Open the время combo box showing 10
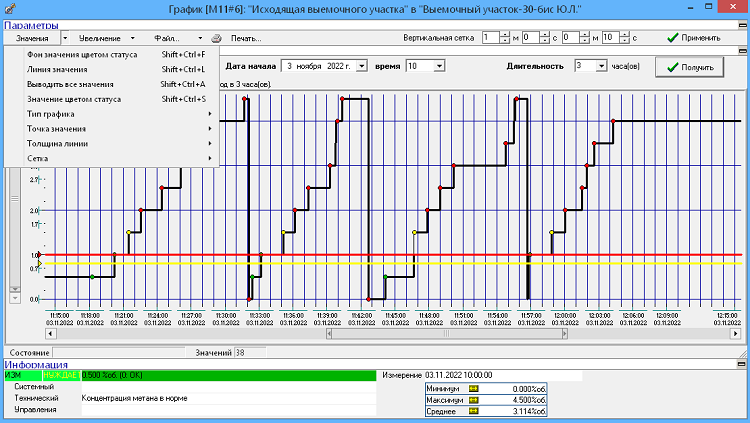Viewport: 750px width, 423px height. pos(439,66)
